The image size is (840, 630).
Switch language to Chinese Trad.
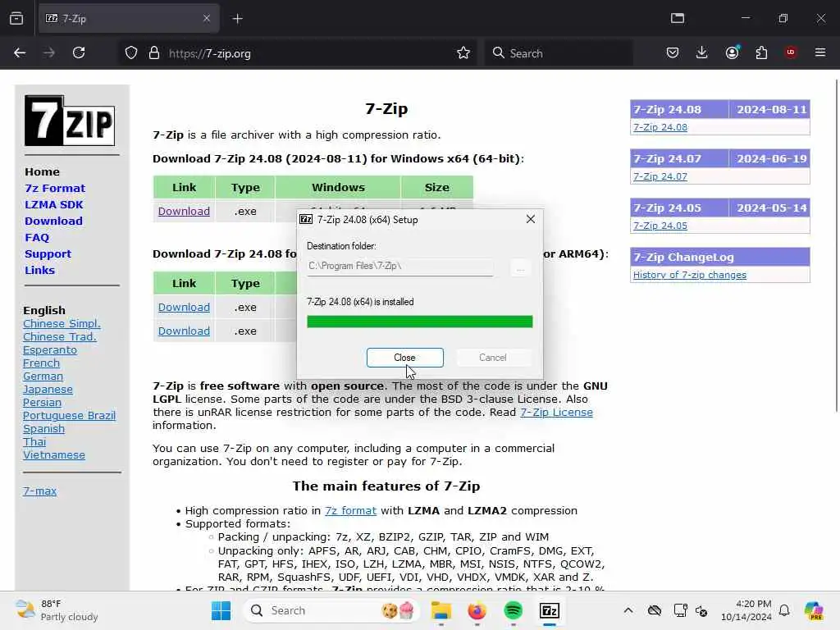click(x=59, y=337)
